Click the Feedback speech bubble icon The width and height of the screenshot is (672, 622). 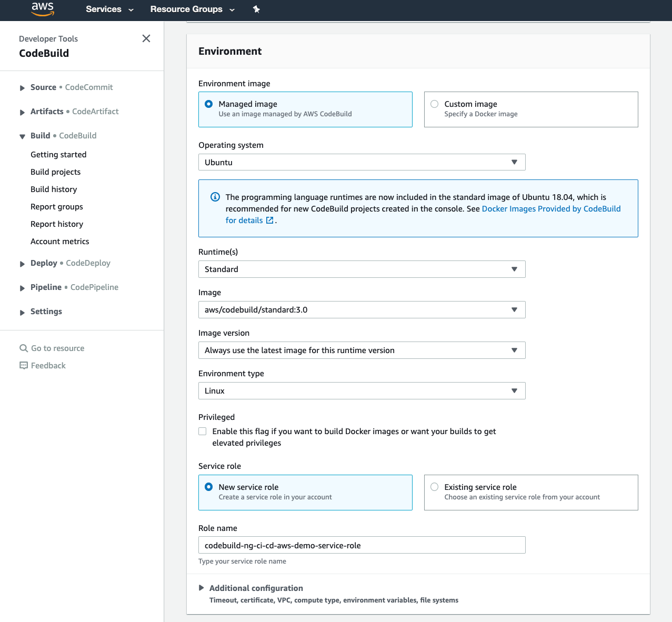(x=24, y=365)
